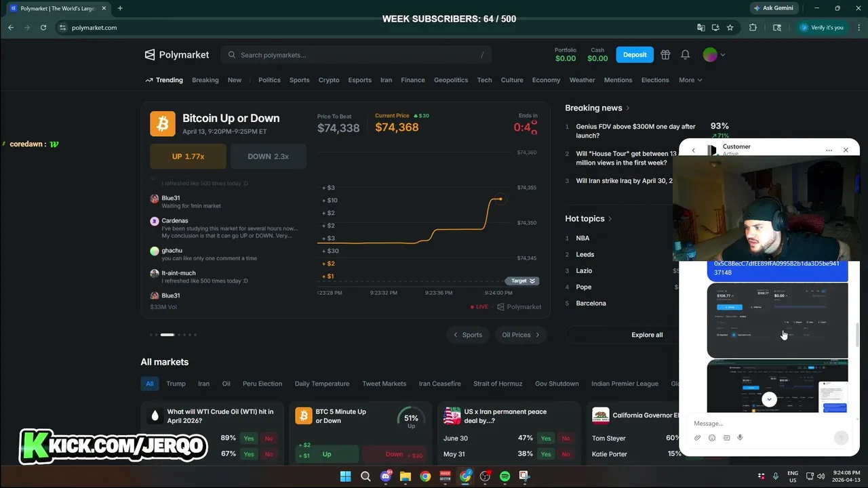This screenshot has width=868, height=488.
Task: Switch to the Breaking tab
Action: point(205,80)
